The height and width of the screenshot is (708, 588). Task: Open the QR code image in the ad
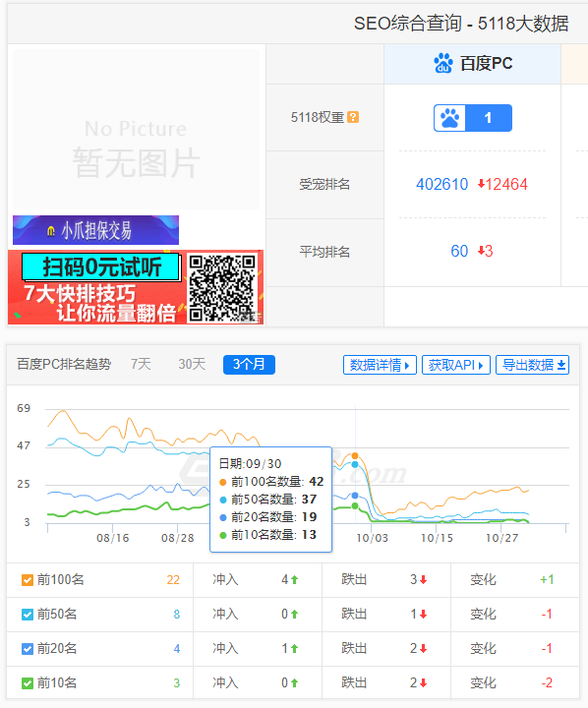[222, 288]
